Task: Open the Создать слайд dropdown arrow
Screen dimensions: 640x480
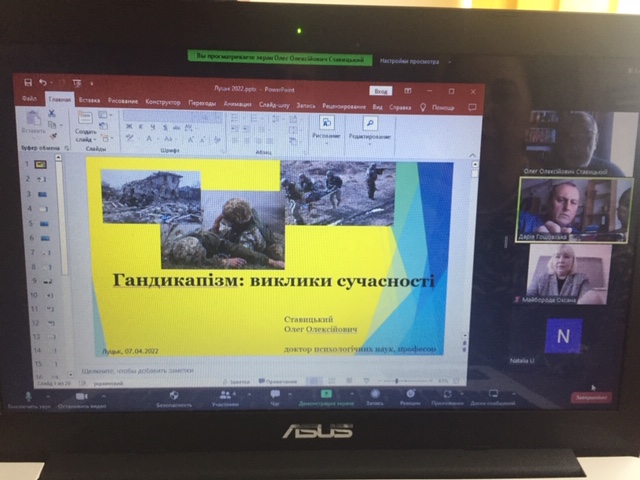Action: pyautogui.click(x=94, y=140)
